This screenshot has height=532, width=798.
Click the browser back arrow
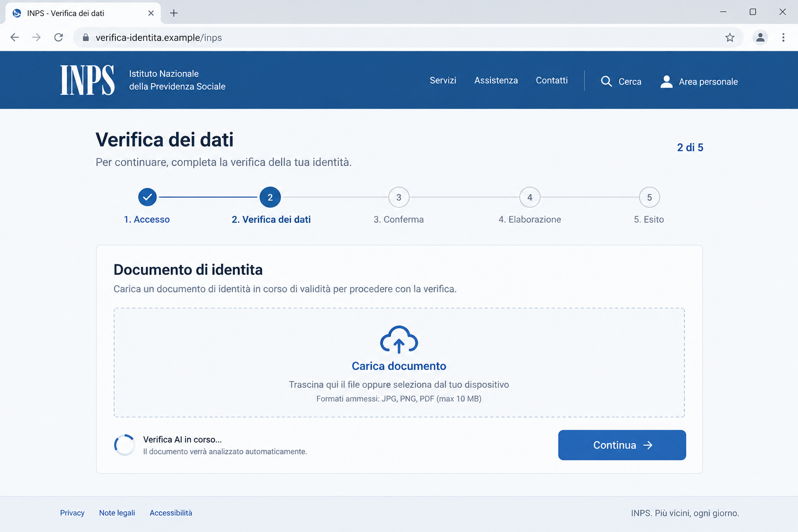click(15, 37)
